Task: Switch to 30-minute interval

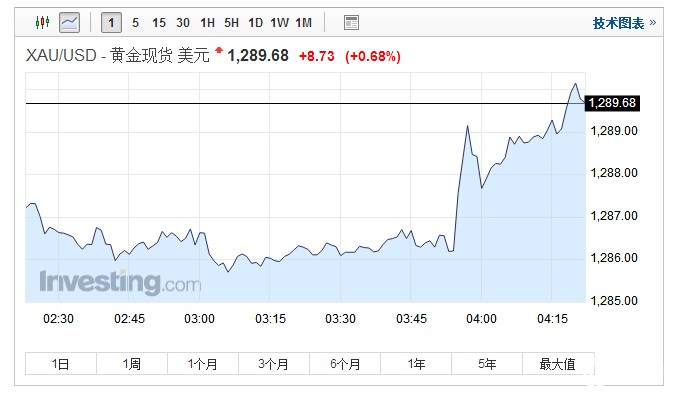Action: [183, 22]
